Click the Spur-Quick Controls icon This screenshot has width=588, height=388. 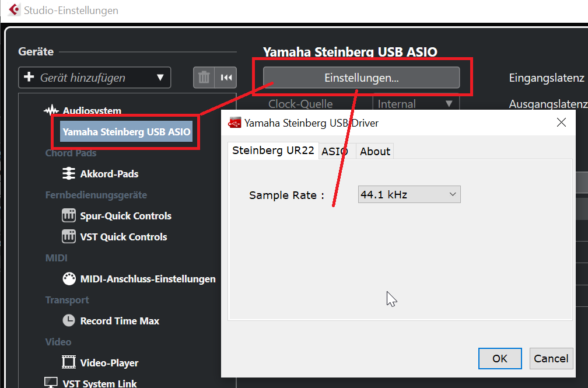point(69,216)
